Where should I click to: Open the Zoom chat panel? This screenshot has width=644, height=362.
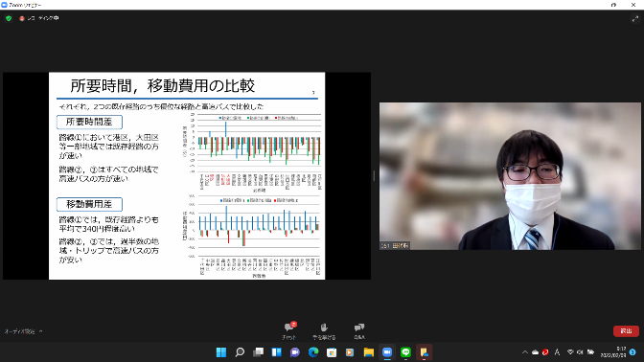pyautogui.click(x=289, y=330)
